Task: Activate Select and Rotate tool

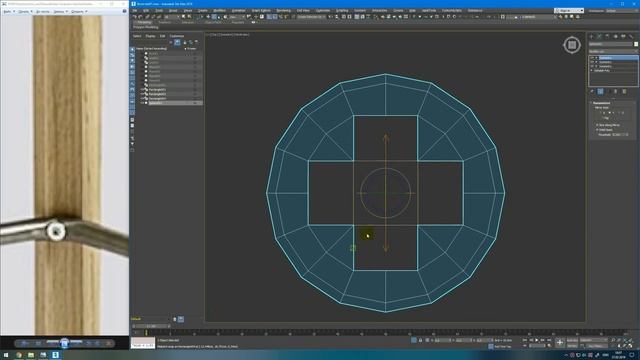Action: 213,17
